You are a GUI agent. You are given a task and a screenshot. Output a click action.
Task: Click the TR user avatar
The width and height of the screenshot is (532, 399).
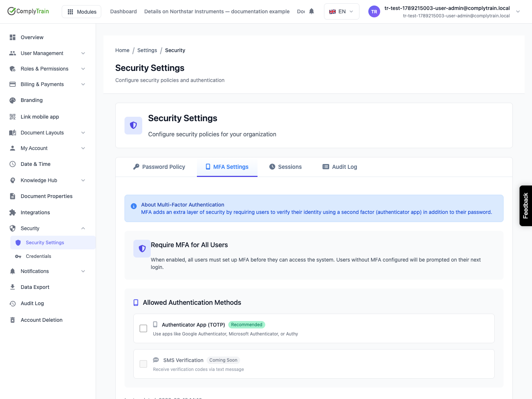coord(374,11)
